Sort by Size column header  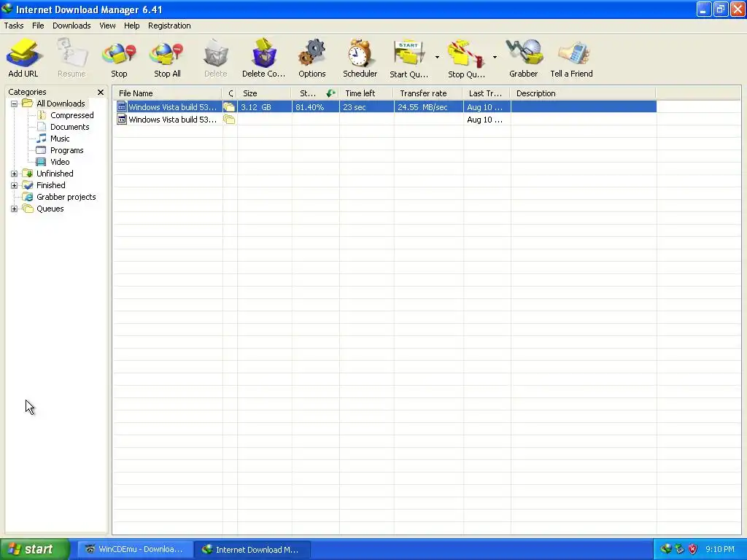[264, 93]
